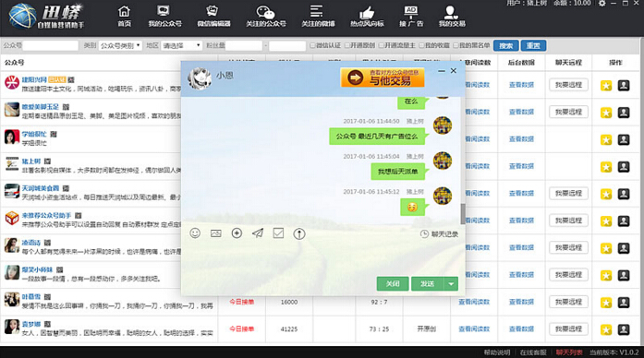
Task: Open 帮助说明 in the status bar
Action: pos(497,352)
